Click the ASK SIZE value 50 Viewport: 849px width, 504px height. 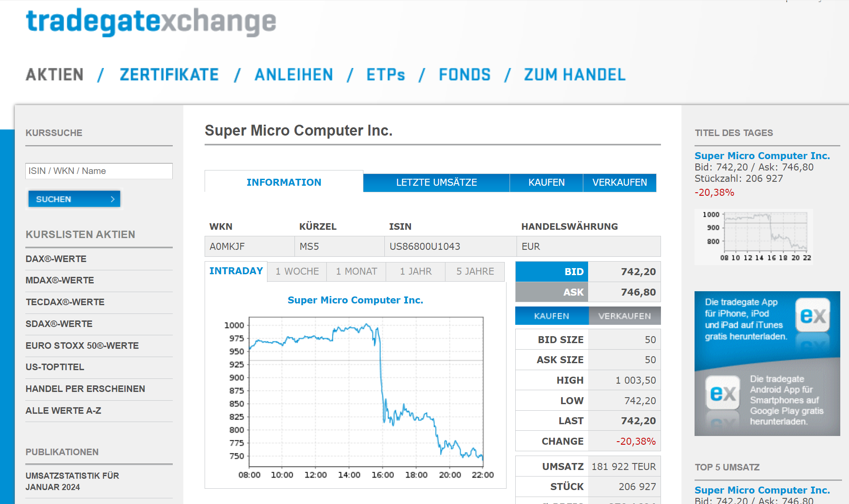650,360
